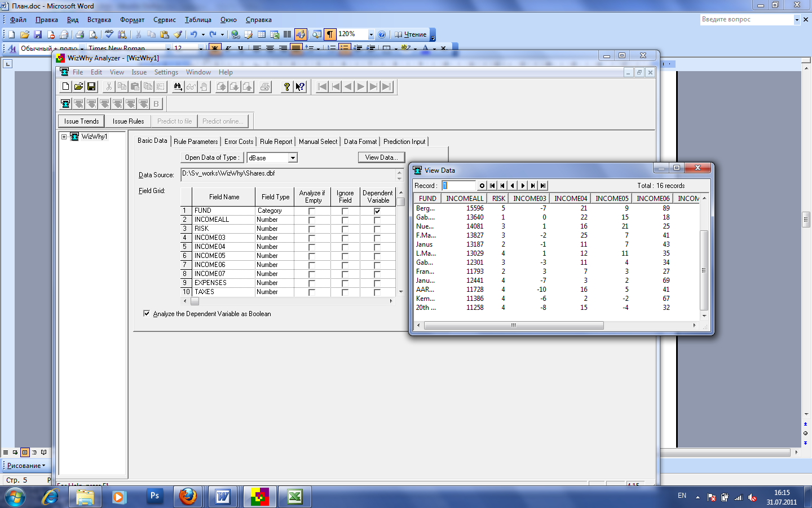Image resolution: width=812 pixels, height=508 pixels.
Task: Check Analyze if Empty for INCOME05 row
Action: click(x=312, y=256)
